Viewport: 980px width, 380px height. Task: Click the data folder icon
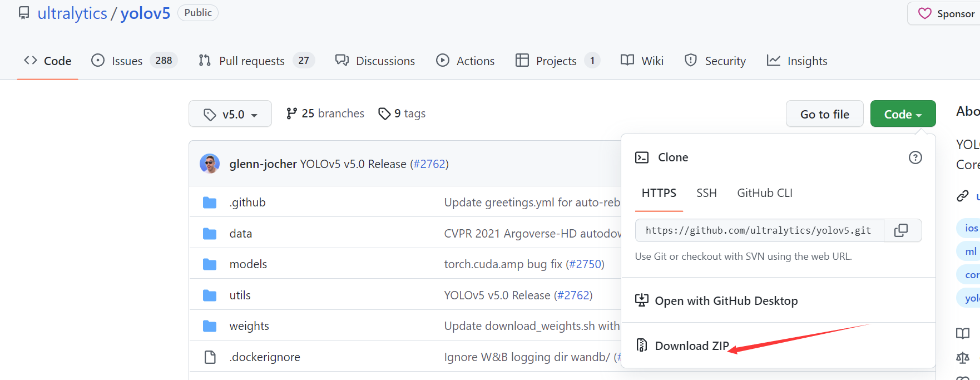[210, 234]
